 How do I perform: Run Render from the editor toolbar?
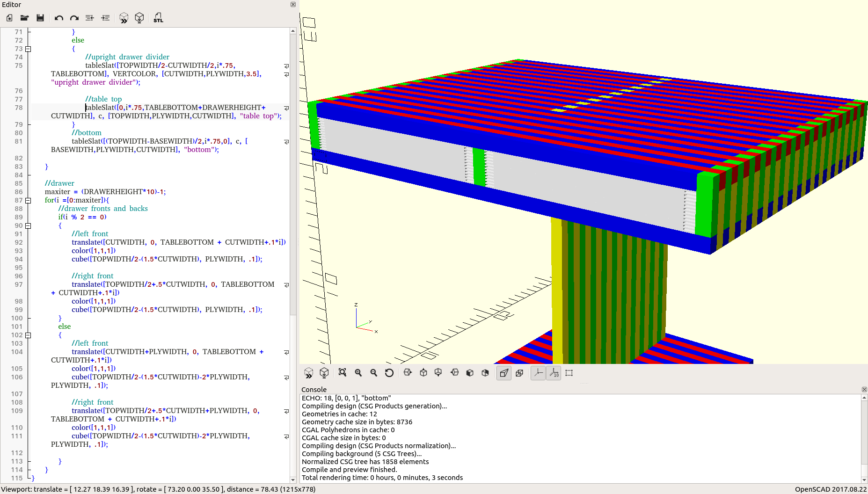[x=139, y=18]
